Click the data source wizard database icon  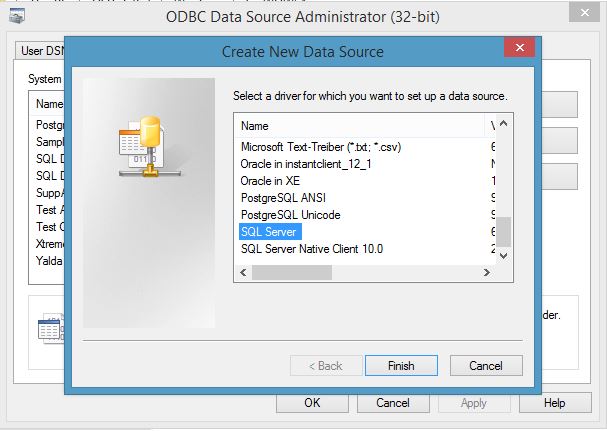[150, 146]
